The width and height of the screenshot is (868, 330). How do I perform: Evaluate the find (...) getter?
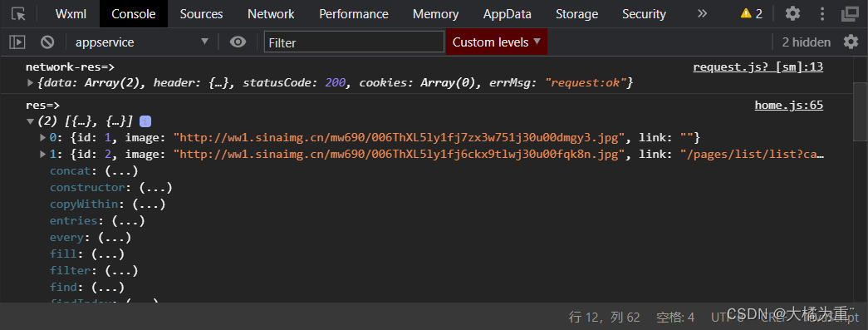point(107,288)
